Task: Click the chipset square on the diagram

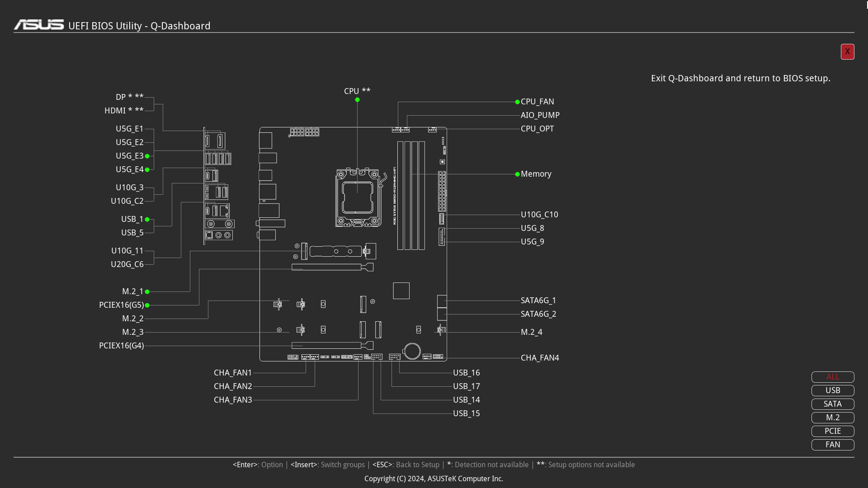Action: click(401, 291)
